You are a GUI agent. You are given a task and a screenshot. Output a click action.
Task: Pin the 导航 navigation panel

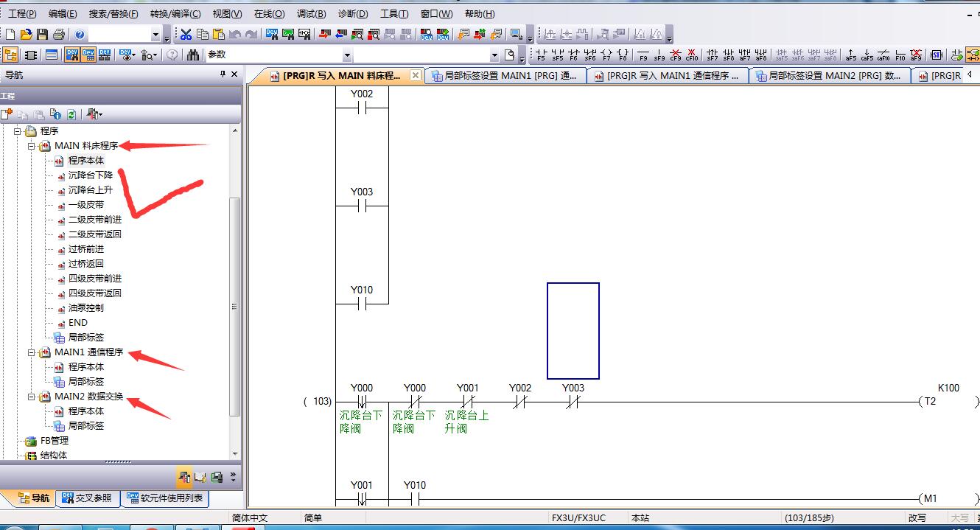[223, 74]
